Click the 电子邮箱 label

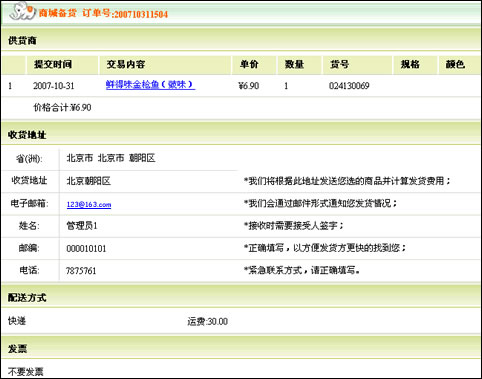tap(29, 203)
